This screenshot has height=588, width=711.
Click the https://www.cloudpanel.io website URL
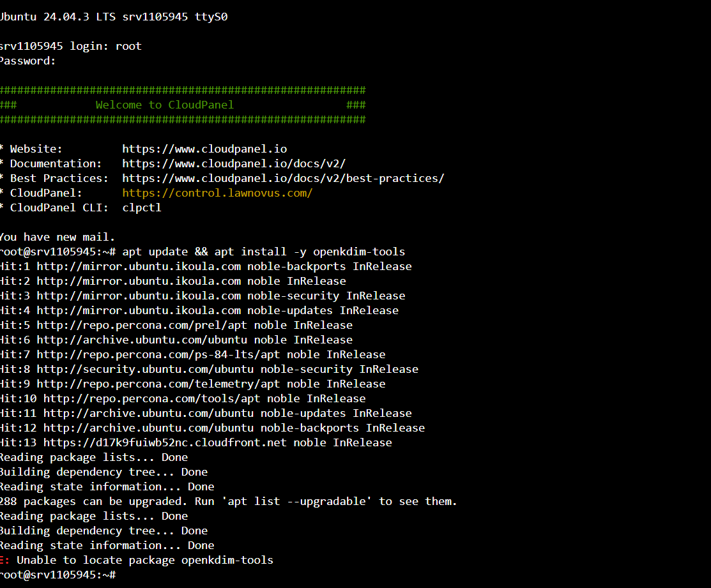[204, 149]
